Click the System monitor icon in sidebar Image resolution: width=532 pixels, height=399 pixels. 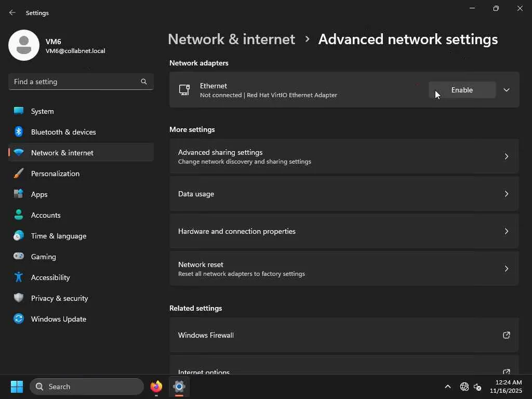coord(19,111)
